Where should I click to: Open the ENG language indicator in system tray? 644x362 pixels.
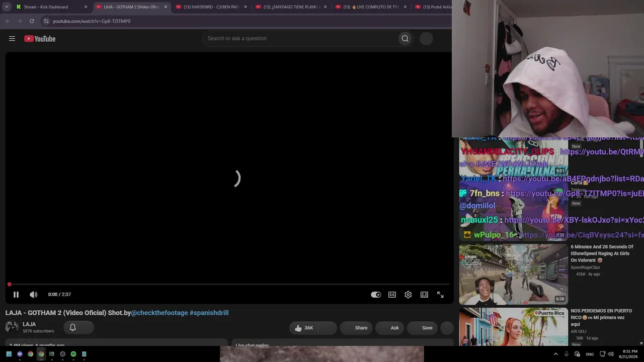[590, 354]
